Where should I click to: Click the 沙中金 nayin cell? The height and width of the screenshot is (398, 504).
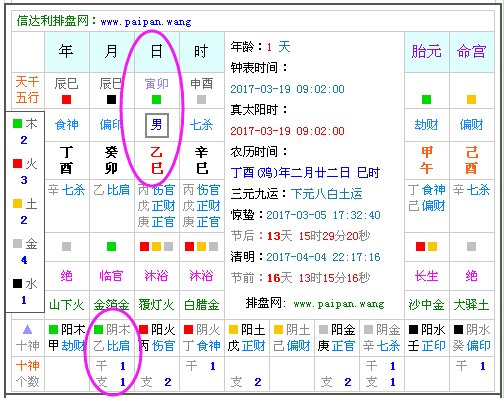[x=426, y=305]
